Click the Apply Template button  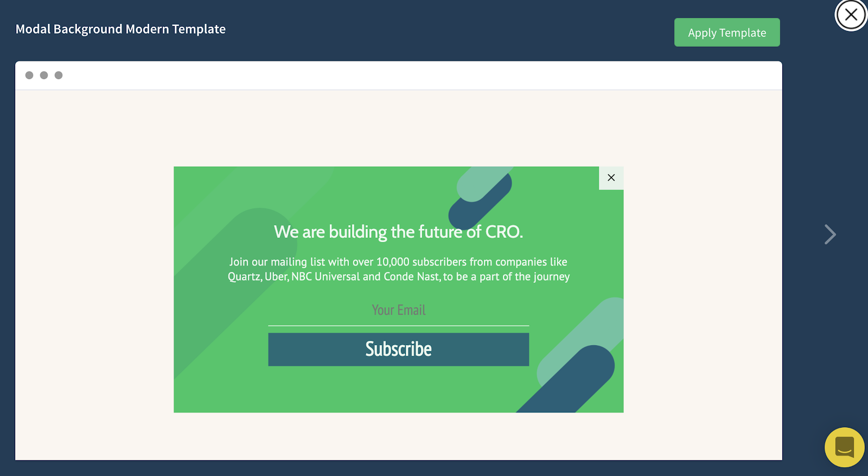[x=727, y=33]
